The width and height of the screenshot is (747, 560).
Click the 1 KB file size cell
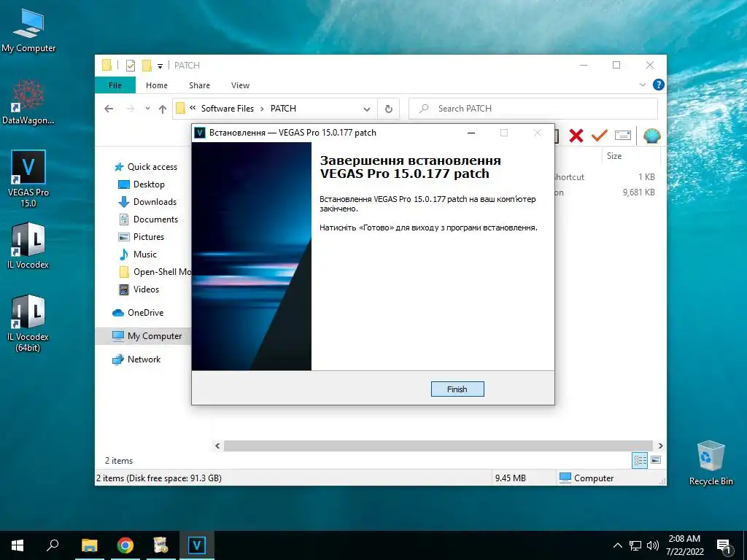(646, 176)
